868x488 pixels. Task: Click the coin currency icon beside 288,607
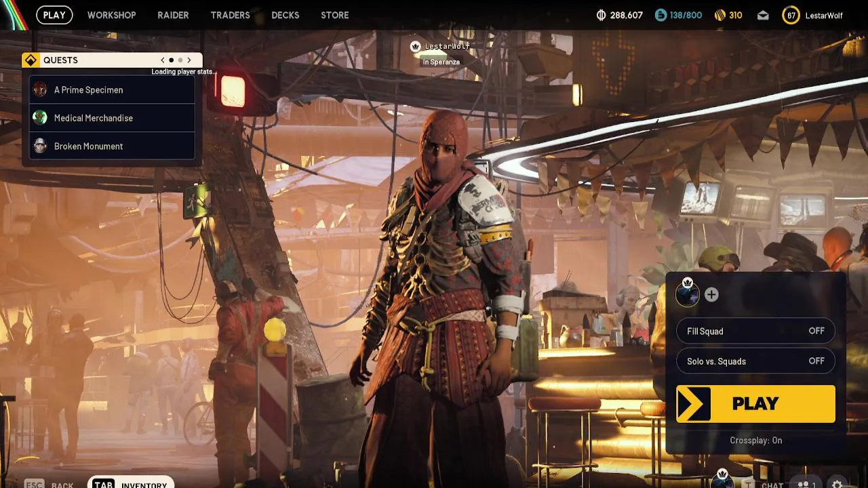coord(601,15)
